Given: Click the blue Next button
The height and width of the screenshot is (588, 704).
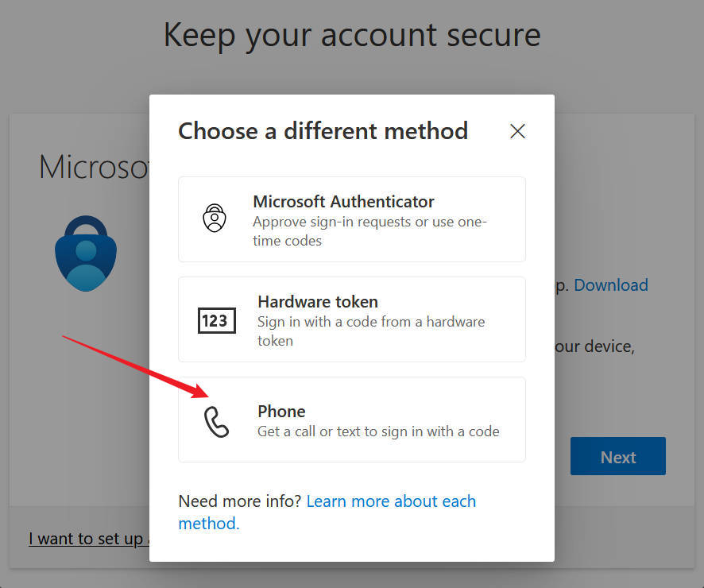Looking at the screenshot, I should 618,456.
